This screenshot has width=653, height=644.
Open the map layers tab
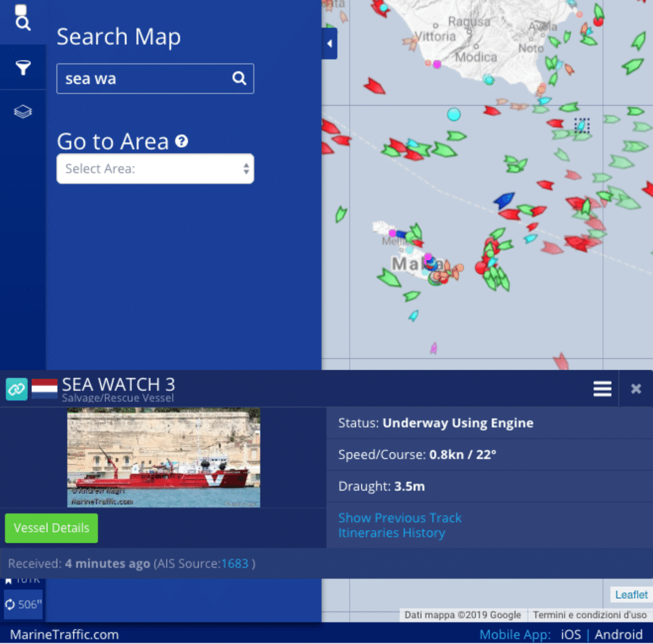23,112
